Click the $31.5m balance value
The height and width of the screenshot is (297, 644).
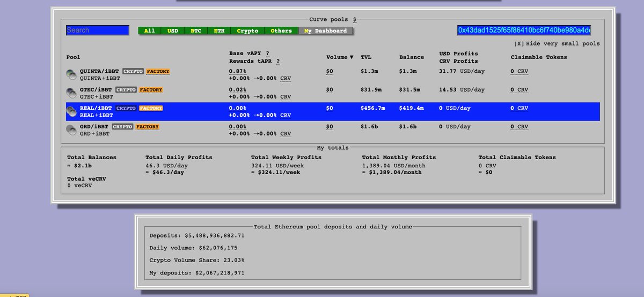pos(410,90)
